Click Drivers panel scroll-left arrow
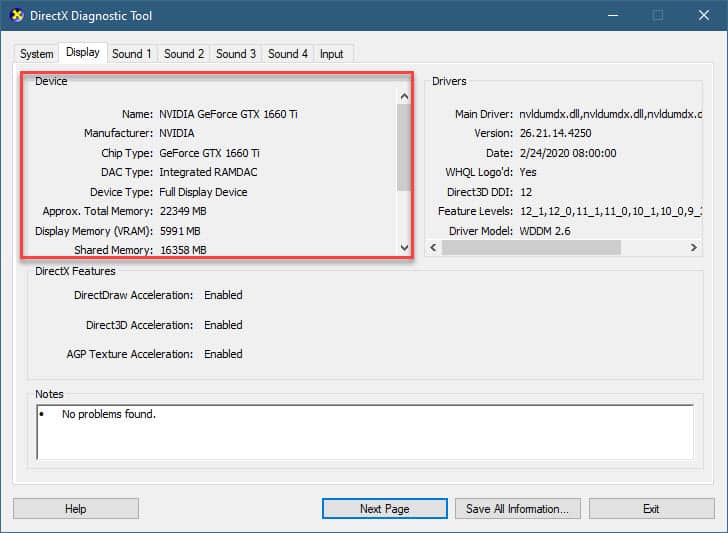The height and width of the screenshot is (533, 728). coord(433,247)
